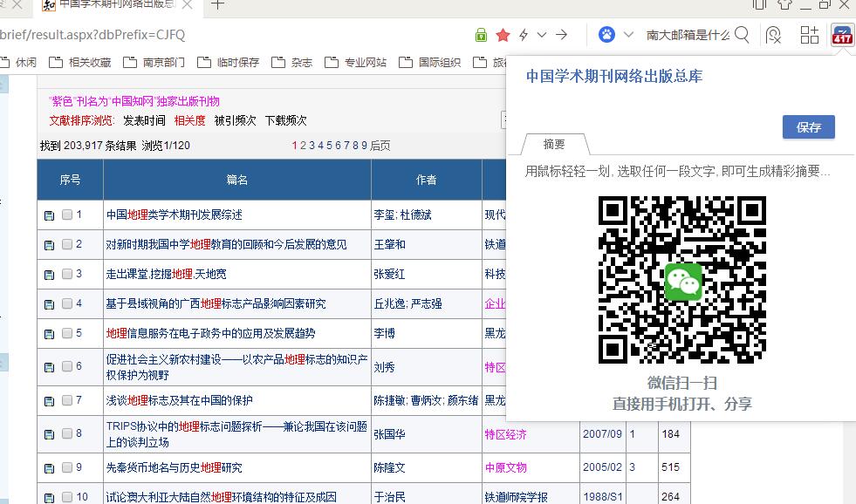Click the address bar URL text
856x504 pixels.
(x=92, y=35)
